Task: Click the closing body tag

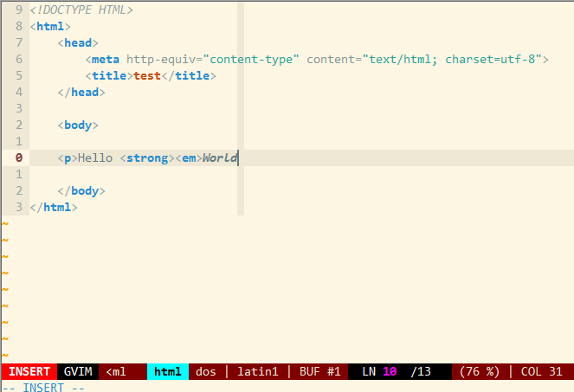Action: tap(81, 191)
